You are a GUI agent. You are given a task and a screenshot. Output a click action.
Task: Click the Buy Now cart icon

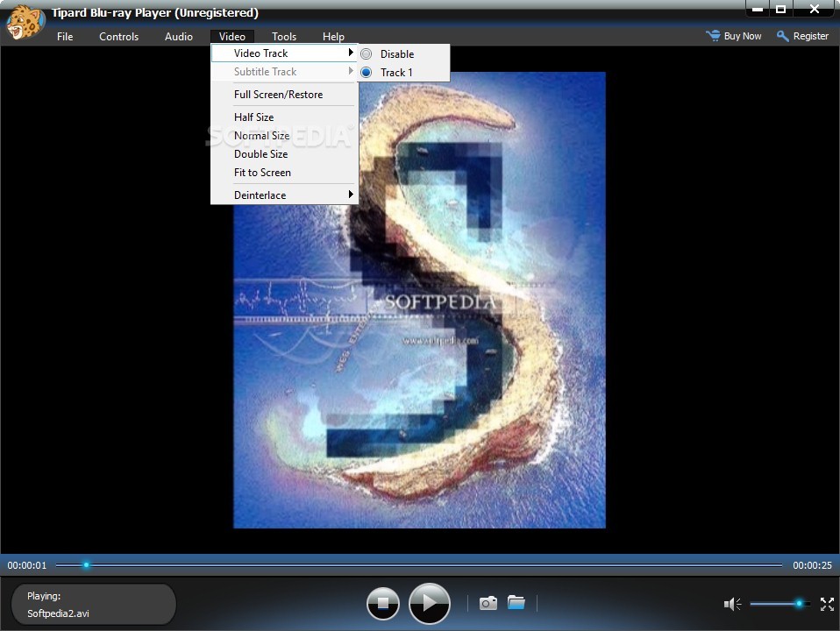click(713, 36)
